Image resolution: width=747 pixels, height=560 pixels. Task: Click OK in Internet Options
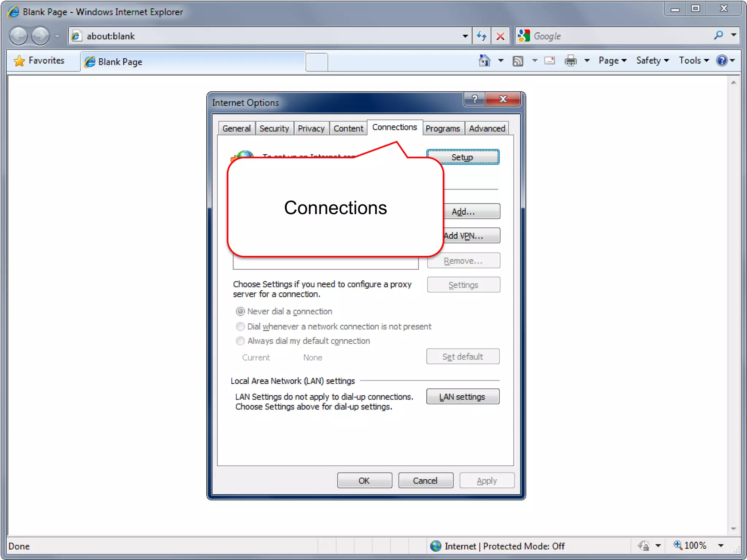pyautogui.click(x=364, y=481)
